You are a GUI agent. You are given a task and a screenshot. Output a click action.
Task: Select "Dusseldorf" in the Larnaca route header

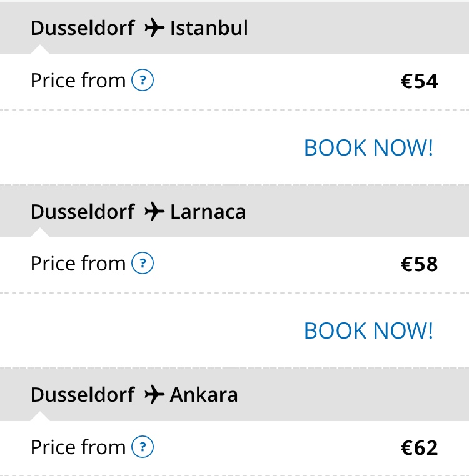point(83,212)
